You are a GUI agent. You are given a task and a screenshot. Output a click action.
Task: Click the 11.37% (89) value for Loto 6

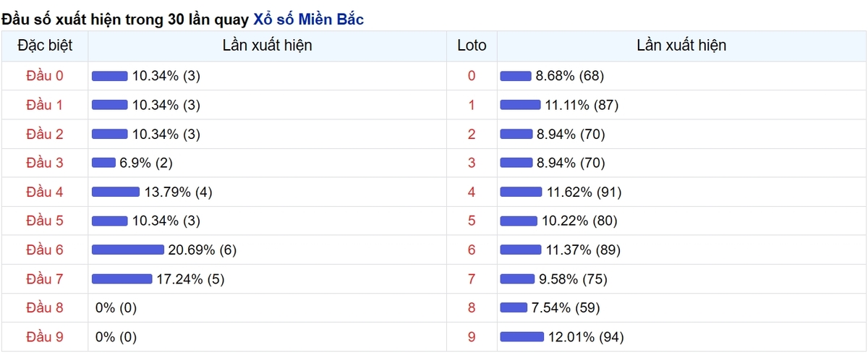(x=582, y=250)
